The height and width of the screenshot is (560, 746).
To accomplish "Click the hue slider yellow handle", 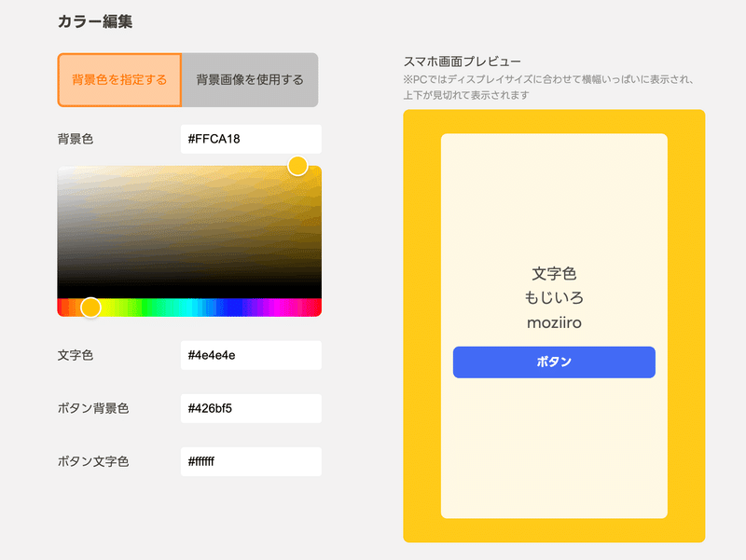I will [90, 307].
